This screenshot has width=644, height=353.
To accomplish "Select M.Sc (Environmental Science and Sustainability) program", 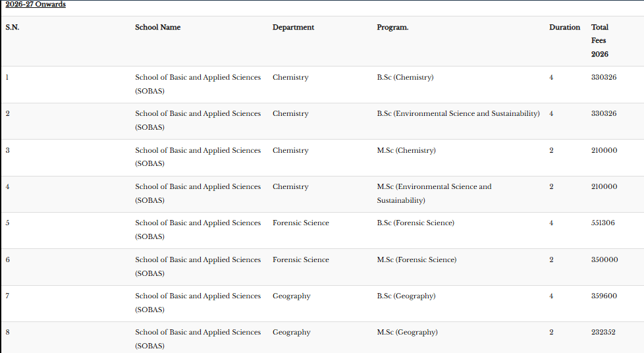I will (x=434, y=193).
